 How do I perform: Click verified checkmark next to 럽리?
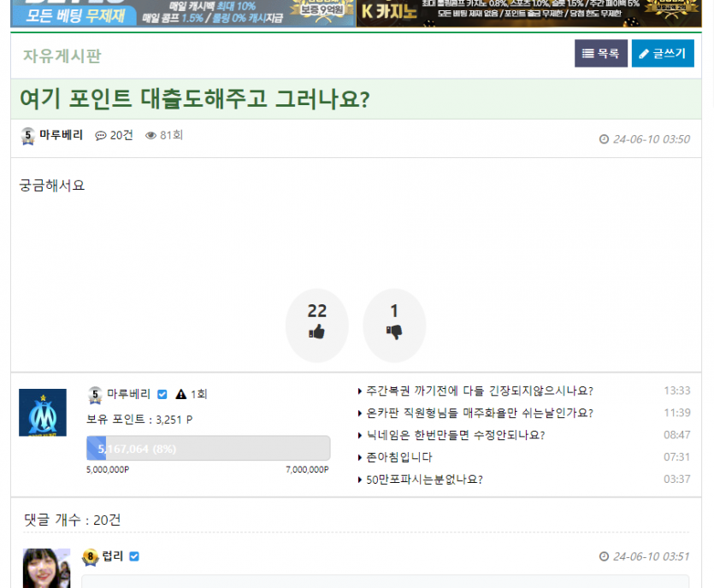[134, 556]
